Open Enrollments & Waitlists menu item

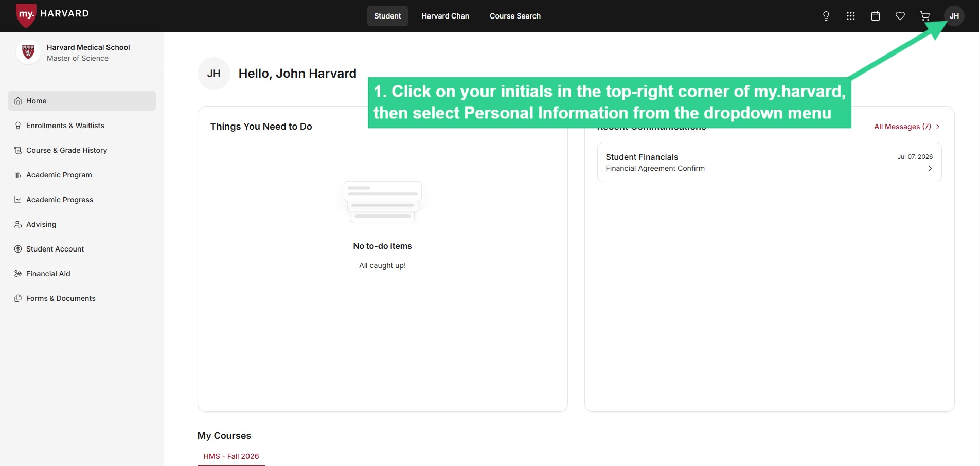tap(82, 126)
